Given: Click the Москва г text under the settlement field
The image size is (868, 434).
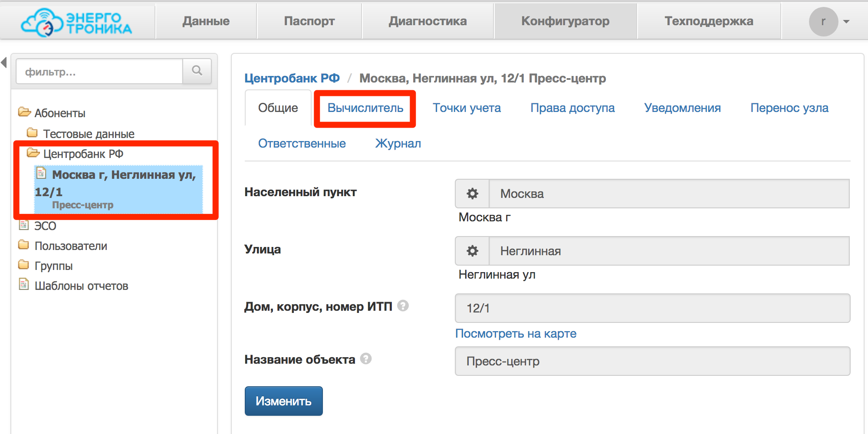Looking at the screenshot, I should [484, 217].
